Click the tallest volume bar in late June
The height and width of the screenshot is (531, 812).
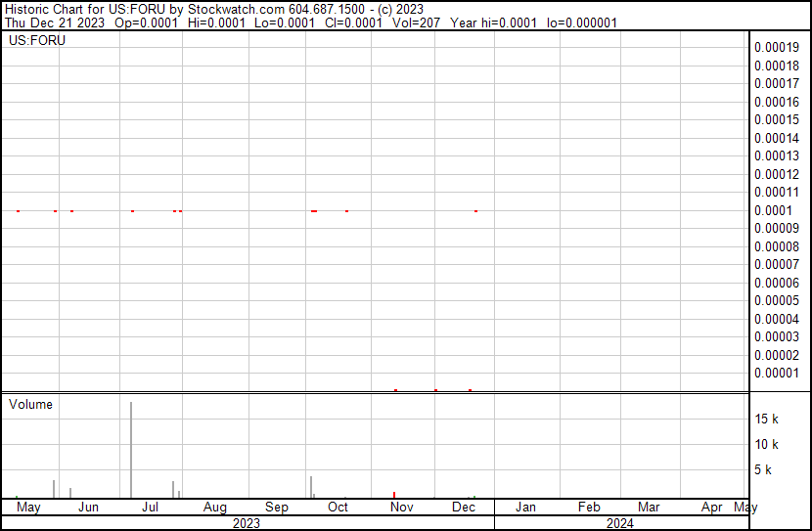(x=131, y=450)
